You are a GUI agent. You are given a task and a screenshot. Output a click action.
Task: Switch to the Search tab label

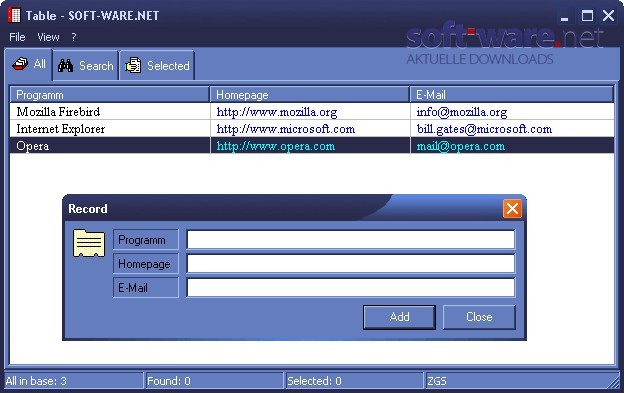tap(96, 66)
